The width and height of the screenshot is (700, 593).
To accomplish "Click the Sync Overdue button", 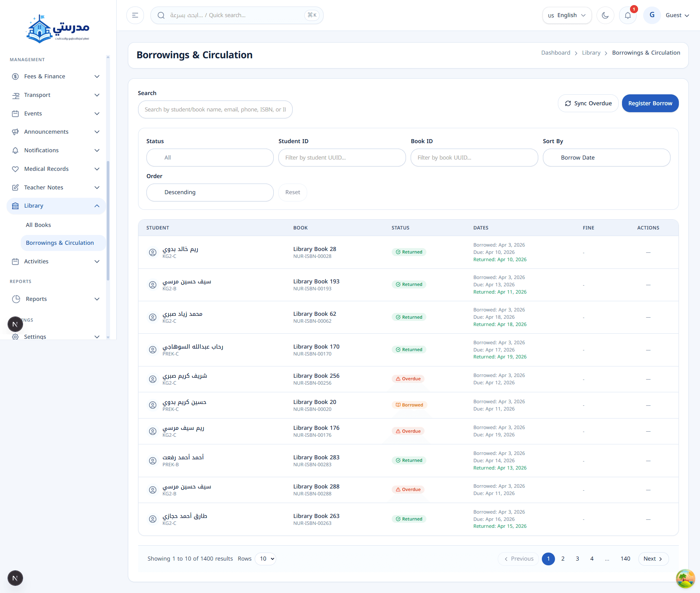I will pos(588,103).
